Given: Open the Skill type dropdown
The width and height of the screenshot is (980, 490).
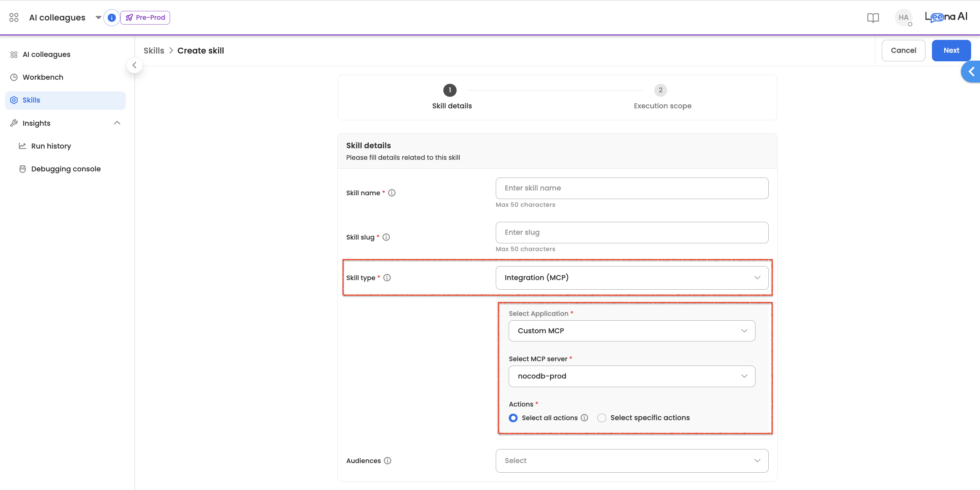Looking at the screenshot, I should [631, 278].
